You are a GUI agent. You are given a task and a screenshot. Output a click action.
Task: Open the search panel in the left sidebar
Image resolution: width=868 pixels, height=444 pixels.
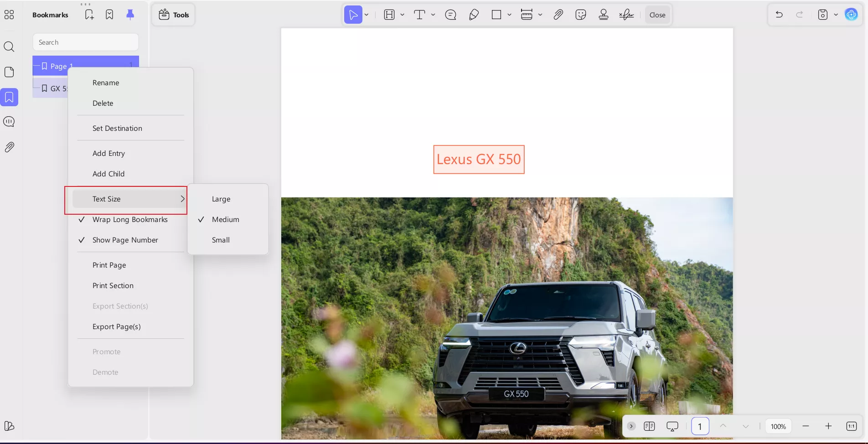(x=9, y=46)
